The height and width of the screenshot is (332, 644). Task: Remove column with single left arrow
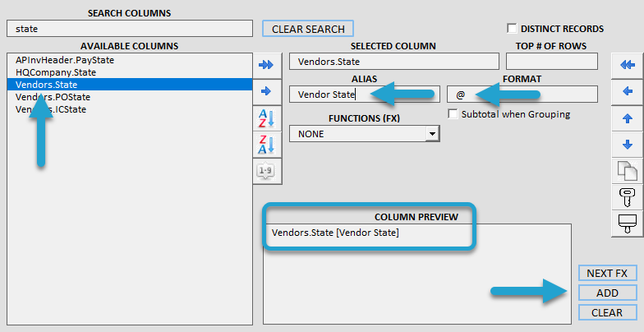pyautogui.click(x=628, y=91)
